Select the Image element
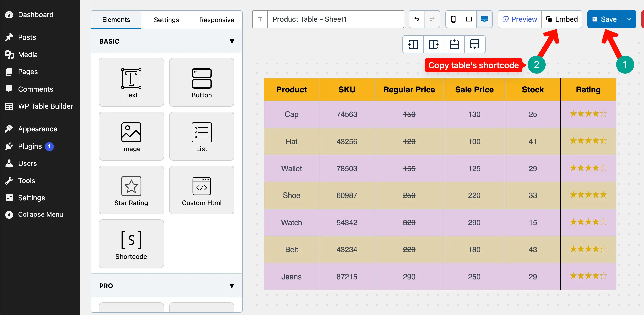Image resolution: width=644 pixels, height=315 pixels. (x=131, y=136)
